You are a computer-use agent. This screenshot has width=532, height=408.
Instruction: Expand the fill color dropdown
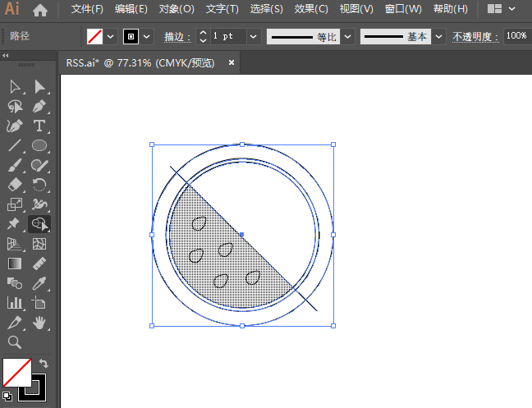110,37
